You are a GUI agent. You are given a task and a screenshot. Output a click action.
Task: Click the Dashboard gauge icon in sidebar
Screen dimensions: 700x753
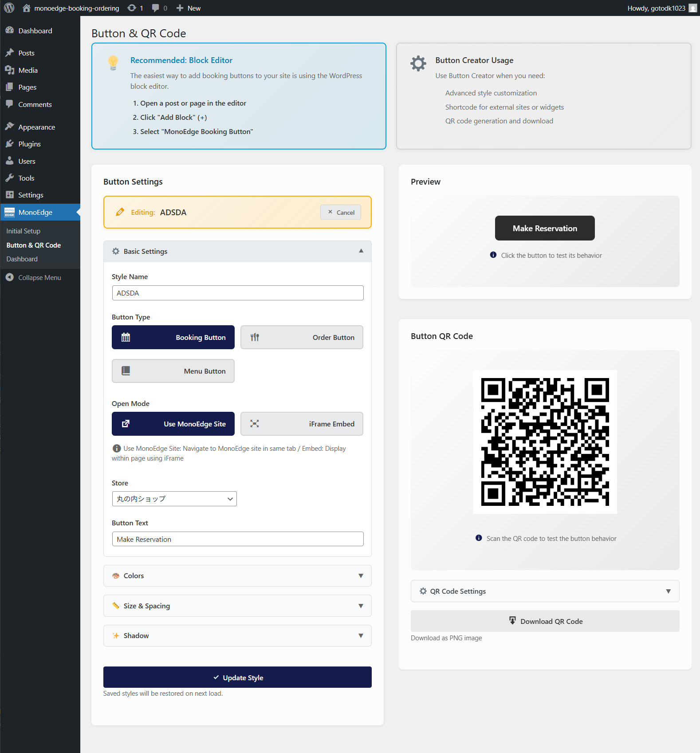10,31
